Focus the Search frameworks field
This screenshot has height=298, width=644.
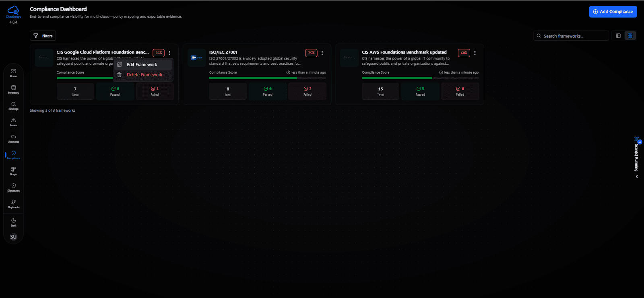tap(571, 36)
